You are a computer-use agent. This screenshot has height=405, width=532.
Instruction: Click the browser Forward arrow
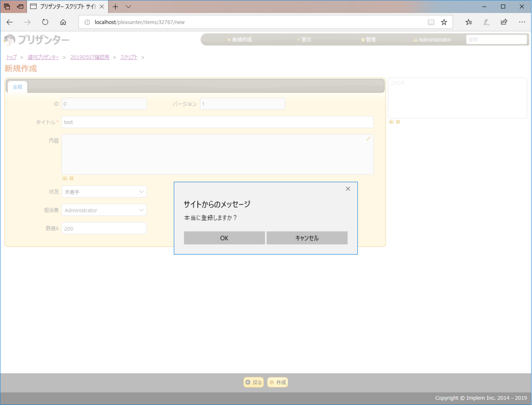tap(27, 22)
